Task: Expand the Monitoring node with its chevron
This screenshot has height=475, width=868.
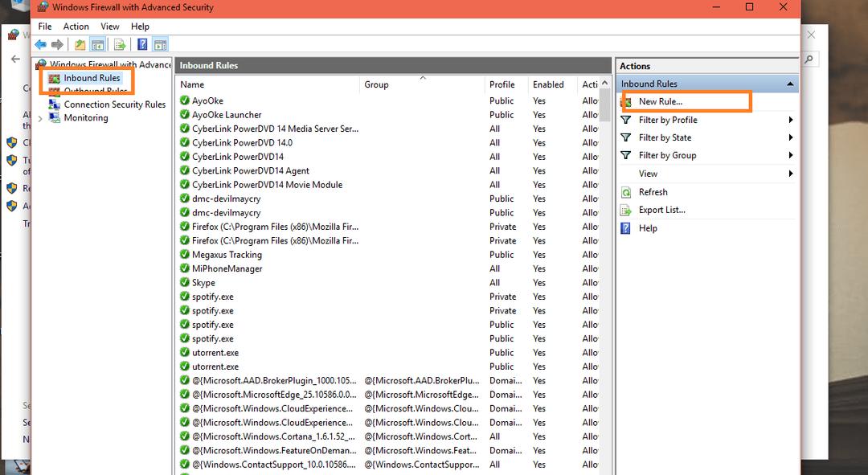Action: coord(40,118)
